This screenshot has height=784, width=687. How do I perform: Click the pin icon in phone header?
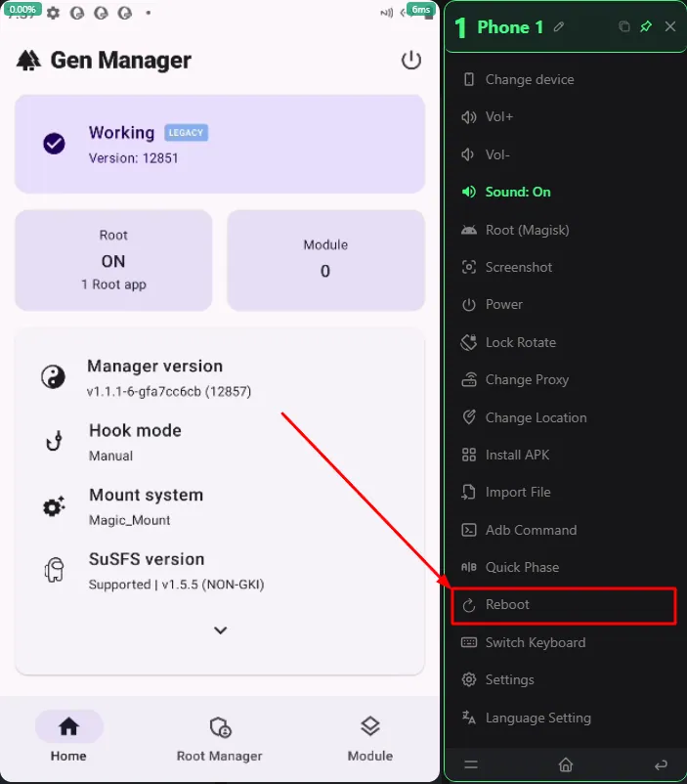(x=646, y=26)
